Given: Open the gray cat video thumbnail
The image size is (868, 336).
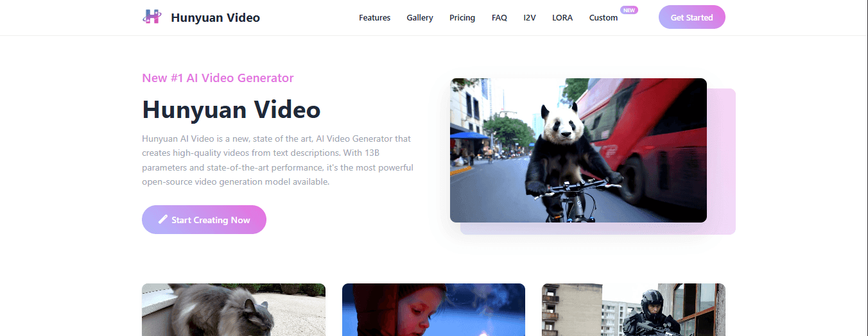Looking at the screenshot, I should coord(234,310).
